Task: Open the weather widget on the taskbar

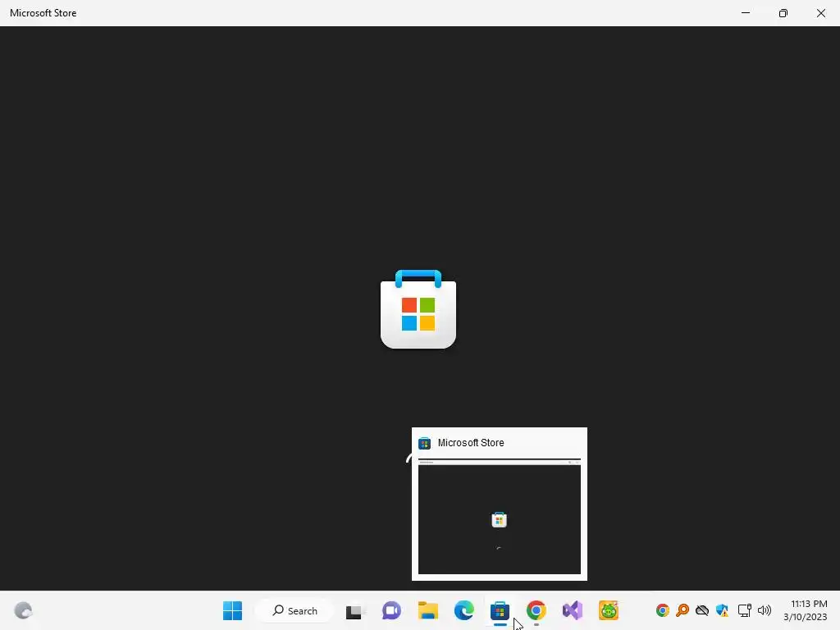Action: 23,610
